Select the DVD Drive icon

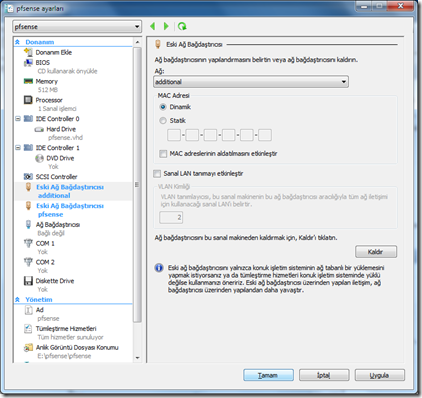point(39,158)
